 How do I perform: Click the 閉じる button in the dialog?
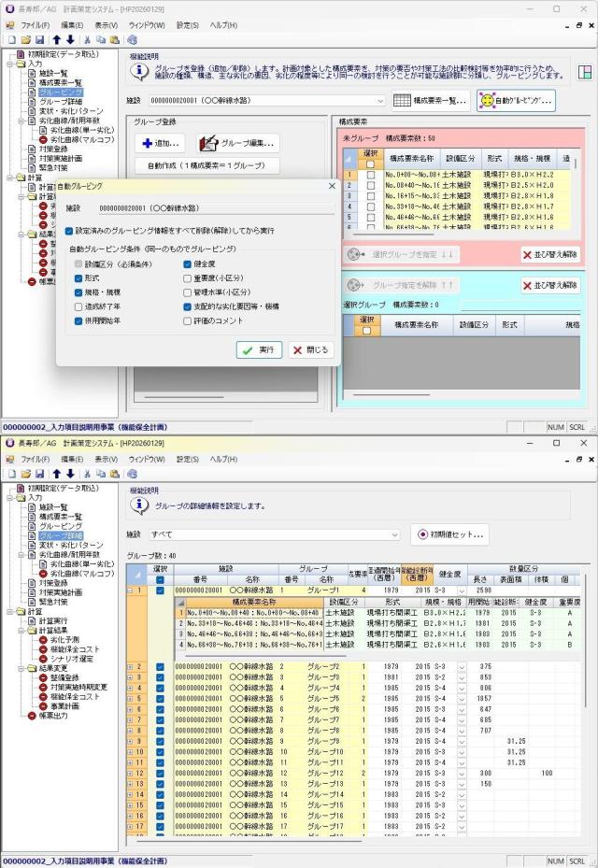pyautogui.click(x=310, y=349)
